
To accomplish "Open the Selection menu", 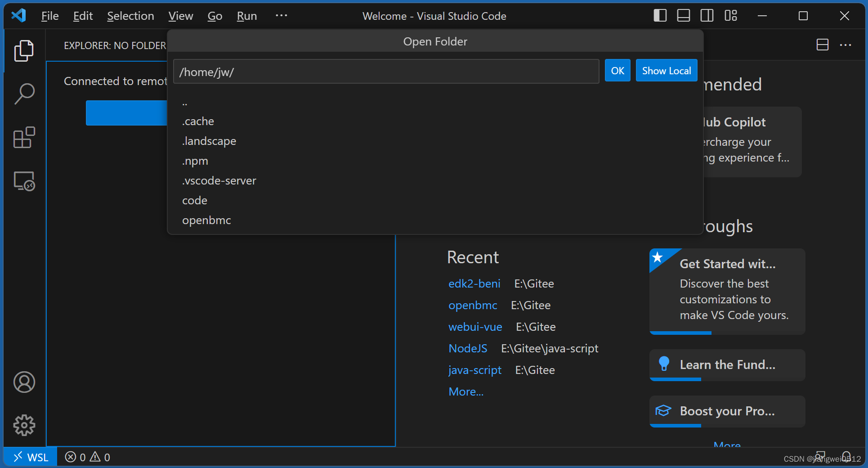I will 130,16.
